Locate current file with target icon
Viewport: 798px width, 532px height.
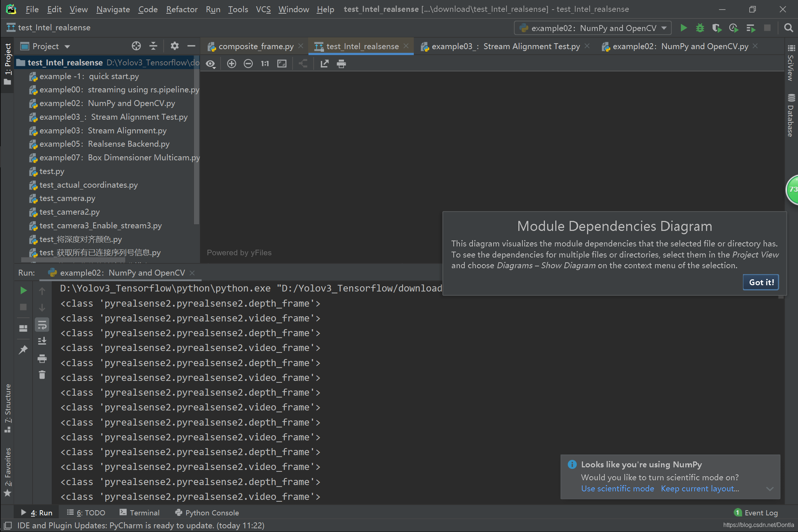pyautogui.click(x=136, y=46)
